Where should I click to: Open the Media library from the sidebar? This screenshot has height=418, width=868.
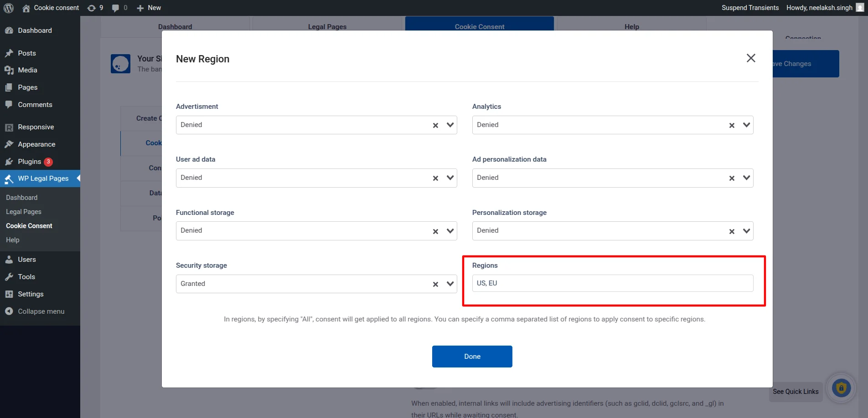pyautogui.click(x=27, y=70)
